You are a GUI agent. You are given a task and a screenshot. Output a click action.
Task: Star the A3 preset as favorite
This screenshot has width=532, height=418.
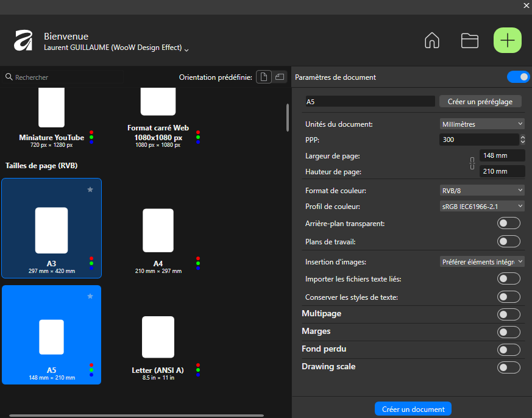90,190
